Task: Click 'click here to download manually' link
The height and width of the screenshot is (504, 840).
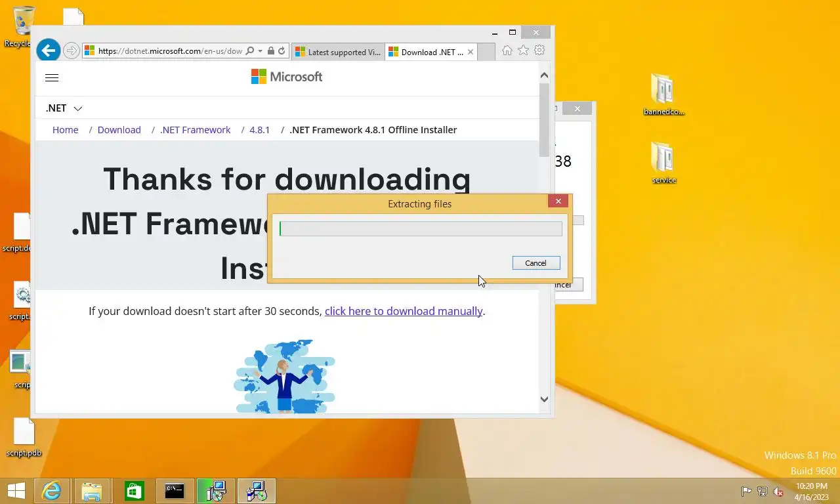Action: coord(404,311)
